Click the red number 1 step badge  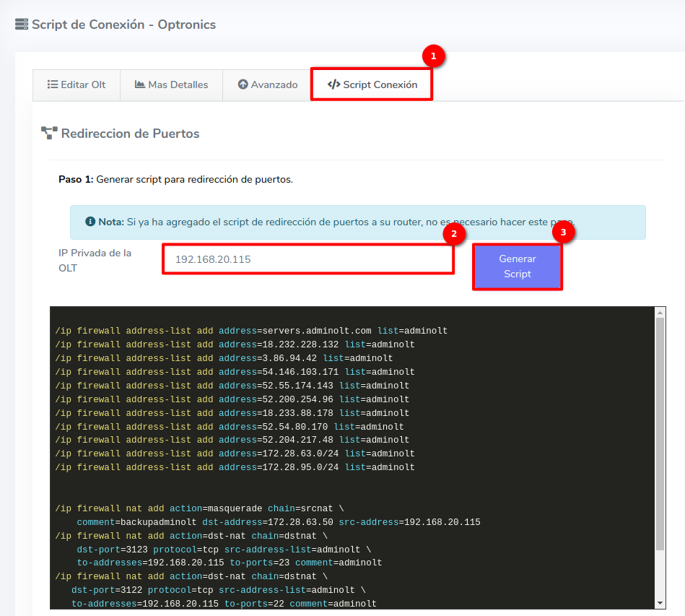click(433, 56)
